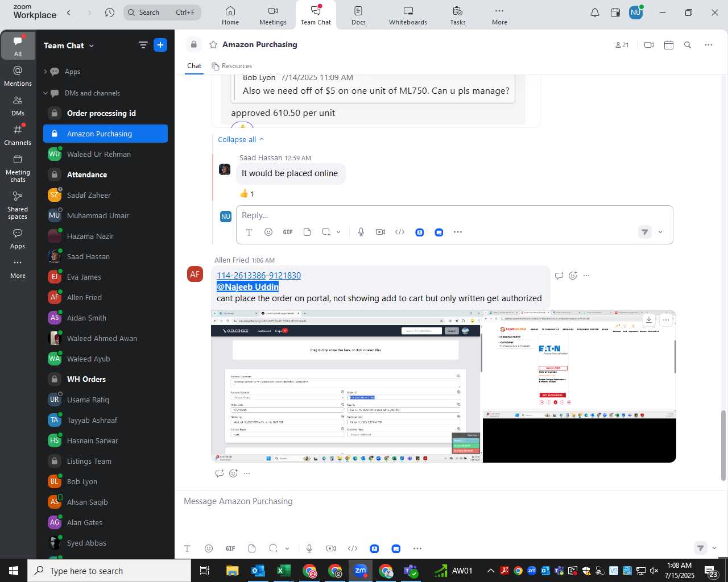This screenshot has height=582, width=728.
Task: Open the send options dropdown in the composer
Action: tap(714, 548)
